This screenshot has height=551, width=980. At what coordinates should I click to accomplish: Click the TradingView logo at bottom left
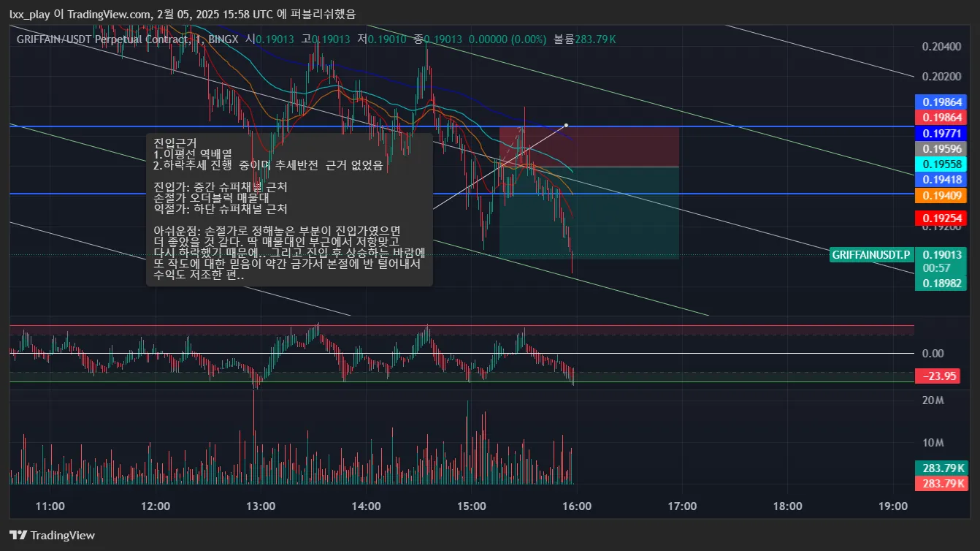coord(52,535)
